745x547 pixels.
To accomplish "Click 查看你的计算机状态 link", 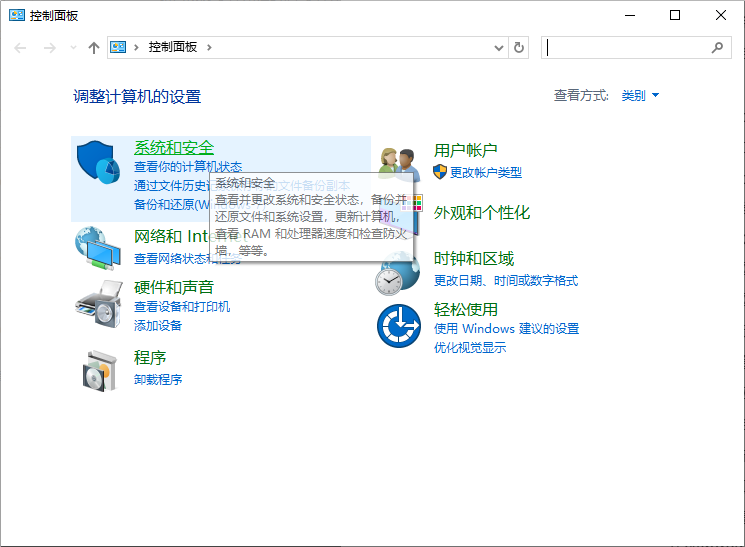I will click(188, 166).
